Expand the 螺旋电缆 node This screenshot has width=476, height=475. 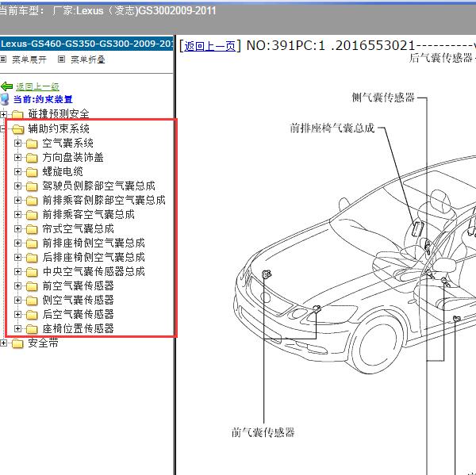(17, 171)
